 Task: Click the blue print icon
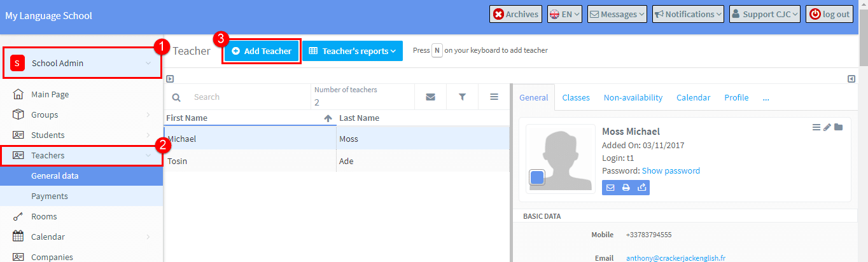click(x=626, y=188)
